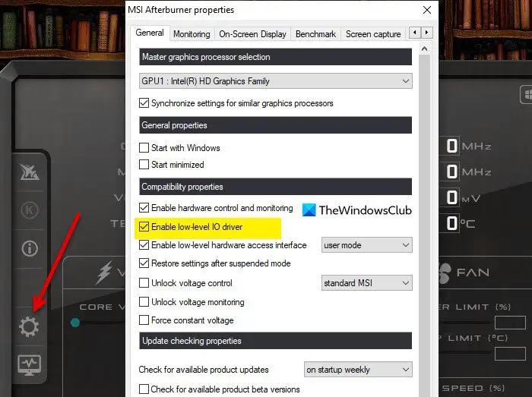Screen dimensions: 532x397
Task: Click the MSI dragon jet logo icon
Action: coord(29,172)
